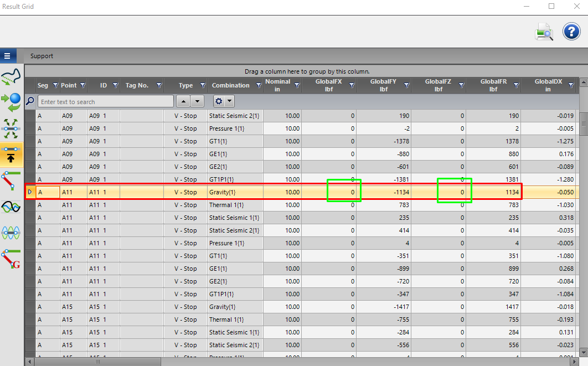Open the sine wave results icon
The height and width of the screenshot is (366, 588).
(x=11, y=207)
